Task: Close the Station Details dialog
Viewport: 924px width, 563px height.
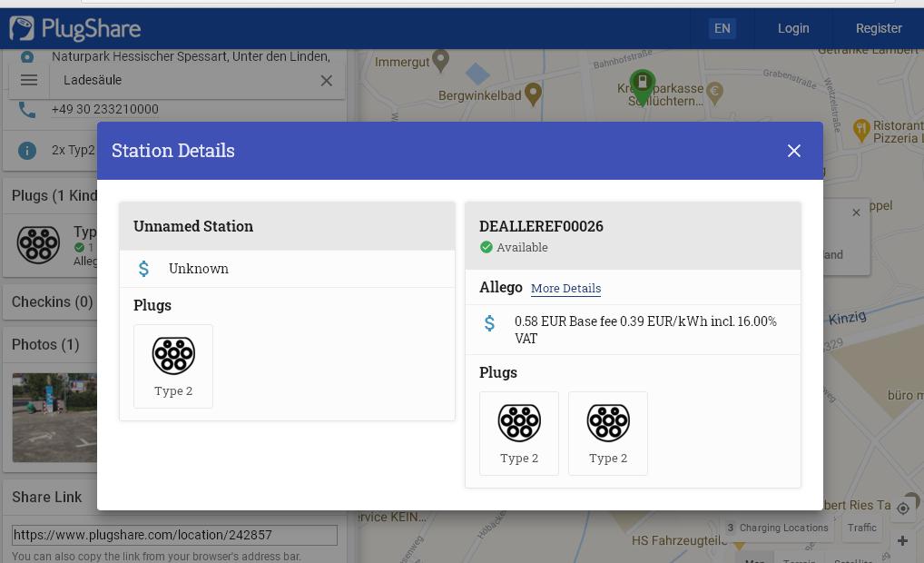Action: coord(793,151)
